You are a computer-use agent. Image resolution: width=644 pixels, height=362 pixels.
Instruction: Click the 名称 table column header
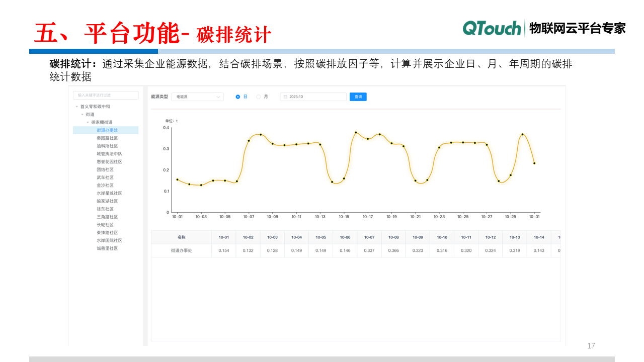tap(181, 237)
